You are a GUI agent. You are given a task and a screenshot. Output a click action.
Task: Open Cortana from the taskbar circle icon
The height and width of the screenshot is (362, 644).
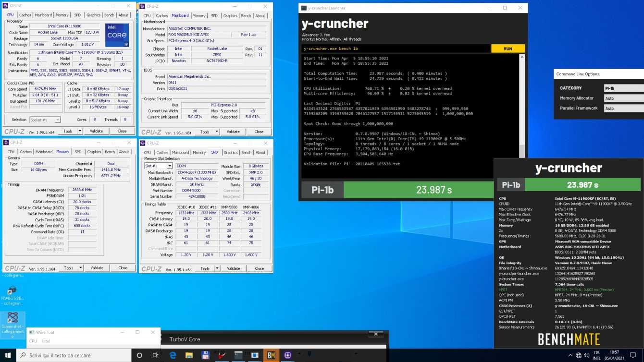[x=140, y=355]
